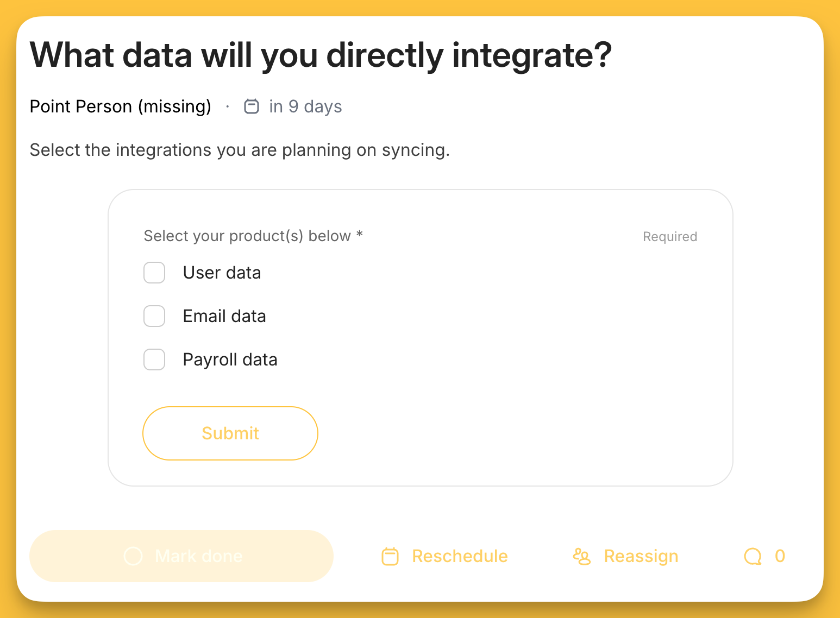Screen dimensions: 840x618
Task: Open comments via the speech bubble icon
Action: pos(753,556)
